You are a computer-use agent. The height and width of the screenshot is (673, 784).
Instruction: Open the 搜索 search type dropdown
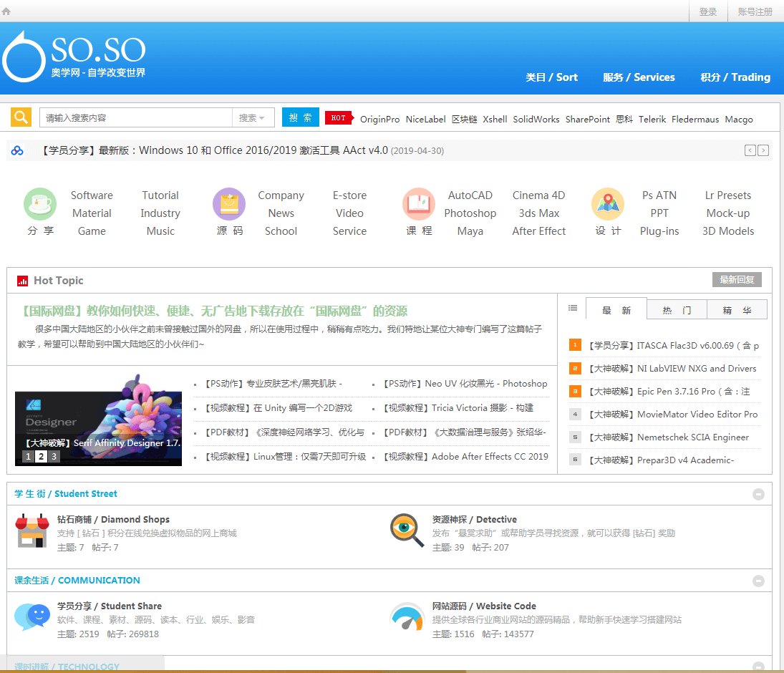click(253, 117)
